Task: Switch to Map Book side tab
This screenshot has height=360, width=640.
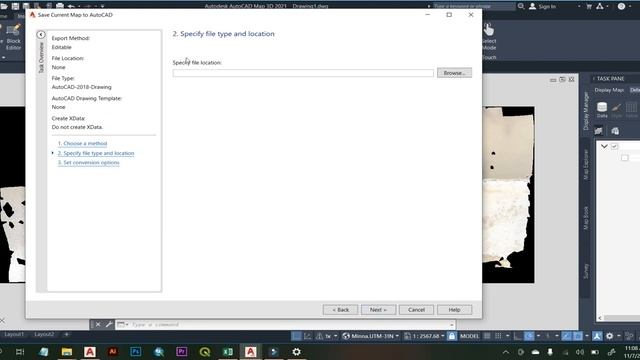Action: pyautogui.click(x=586, y=218)
